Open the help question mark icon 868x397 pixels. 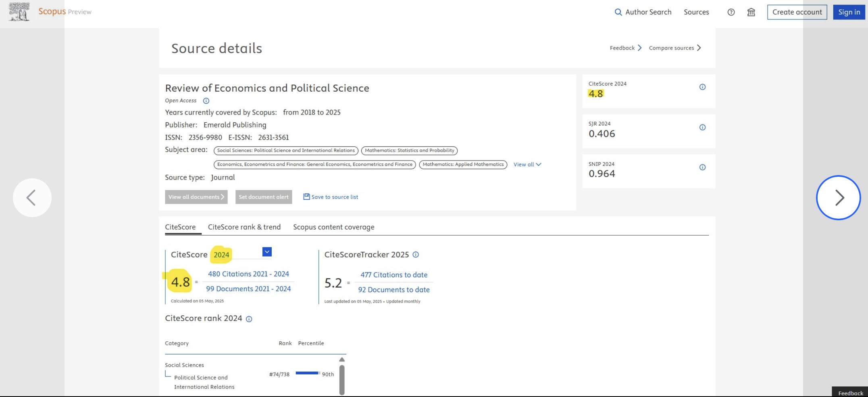pyautogui.click(x=731, y=12)
